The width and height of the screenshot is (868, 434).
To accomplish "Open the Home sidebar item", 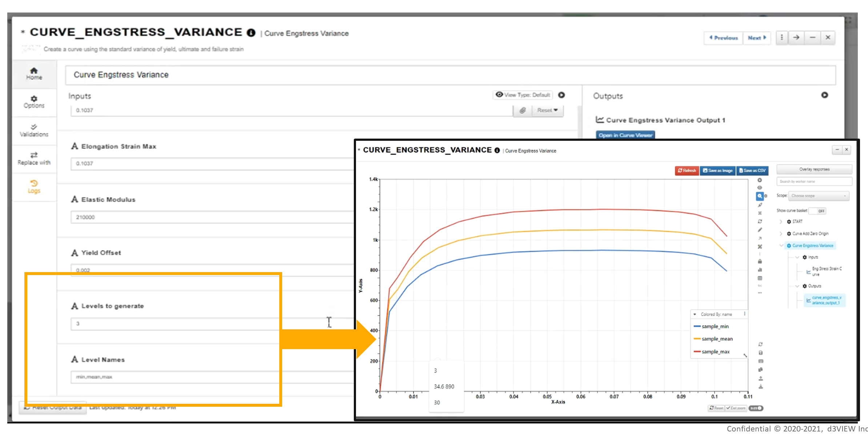I will pos(34,73).
